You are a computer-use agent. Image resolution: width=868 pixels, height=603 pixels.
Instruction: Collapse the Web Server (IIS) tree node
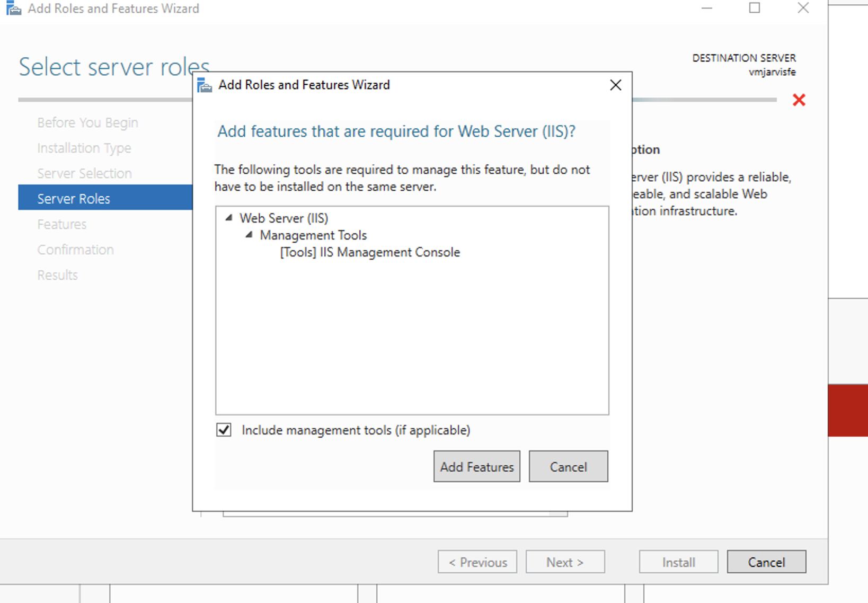[229, 218]
